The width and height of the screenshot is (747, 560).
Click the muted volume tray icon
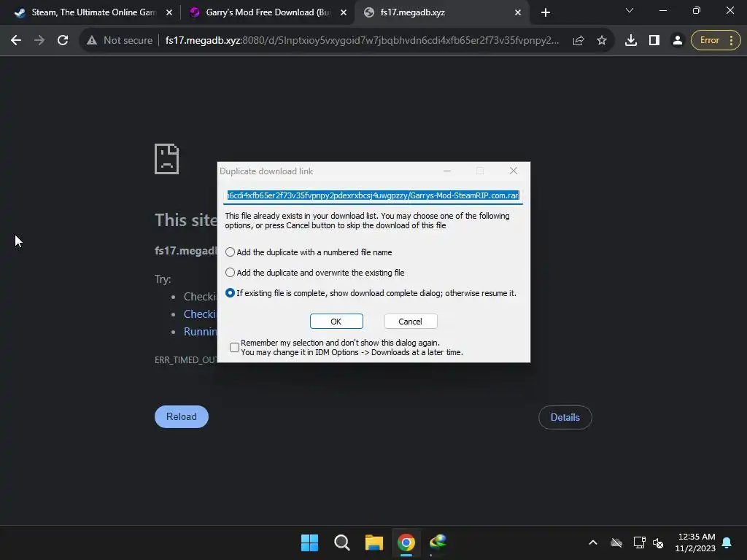[658, 542]
